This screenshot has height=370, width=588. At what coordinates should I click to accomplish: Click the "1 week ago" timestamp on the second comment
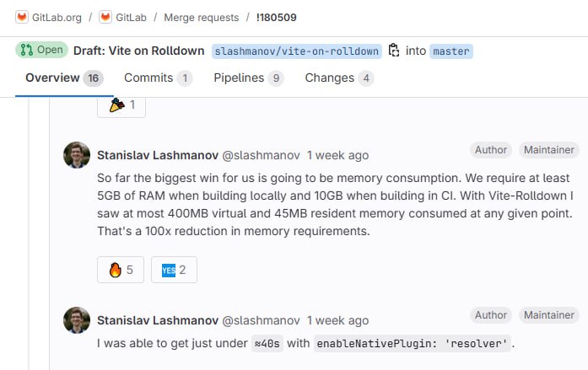click(x=338, y=320)
